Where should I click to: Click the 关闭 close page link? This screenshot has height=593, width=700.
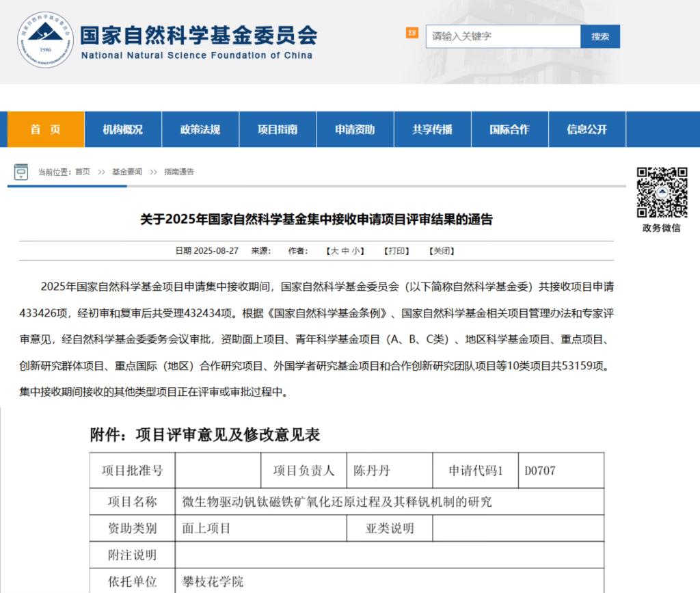pyautogui.click(x=441, y=251)
